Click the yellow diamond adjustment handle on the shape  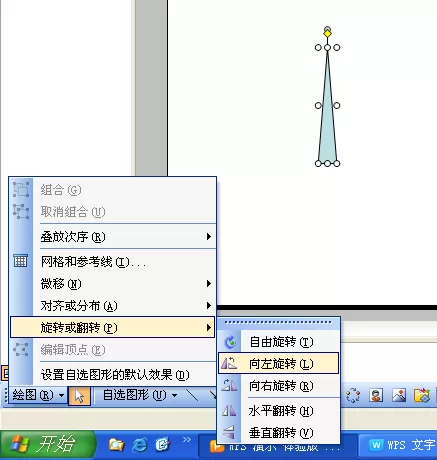coord(328,33)
